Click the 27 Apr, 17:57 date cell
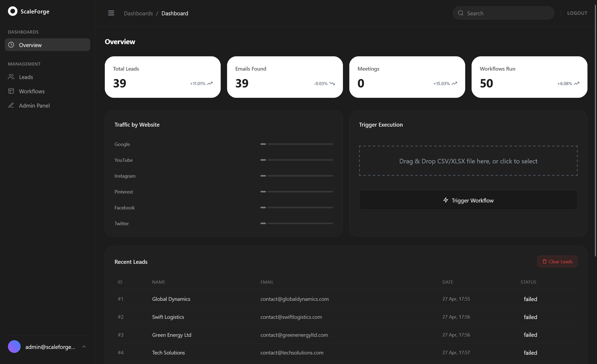 pyautogui.click(x=456, y=352)
